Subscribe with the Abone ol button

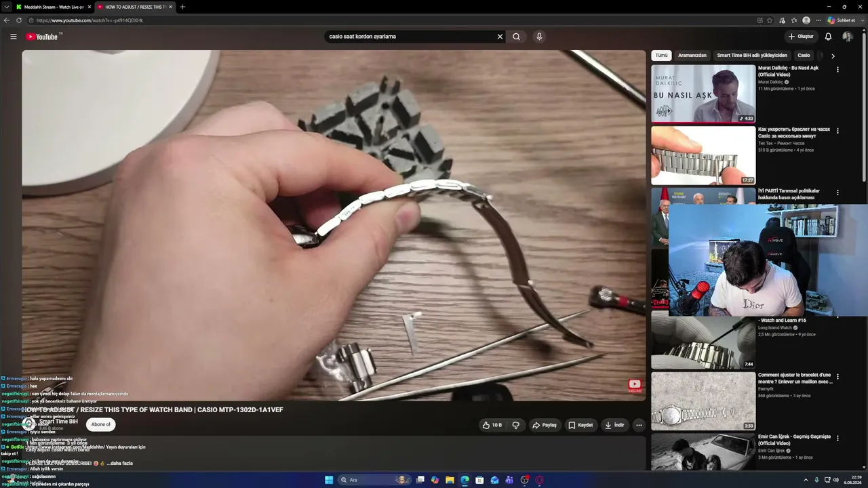pos(100,424)
